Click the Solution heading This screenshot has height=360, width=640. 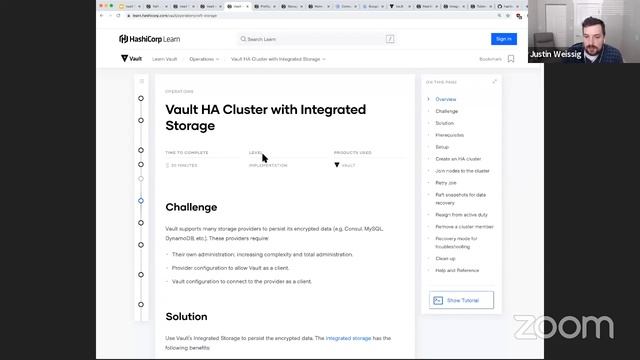coord(186,317)
